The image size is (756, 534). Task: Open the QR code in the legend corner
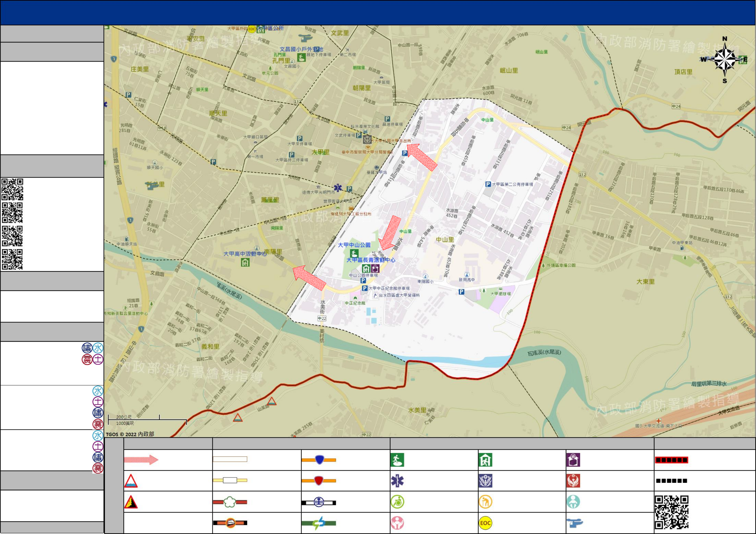(x=672, y=512)
